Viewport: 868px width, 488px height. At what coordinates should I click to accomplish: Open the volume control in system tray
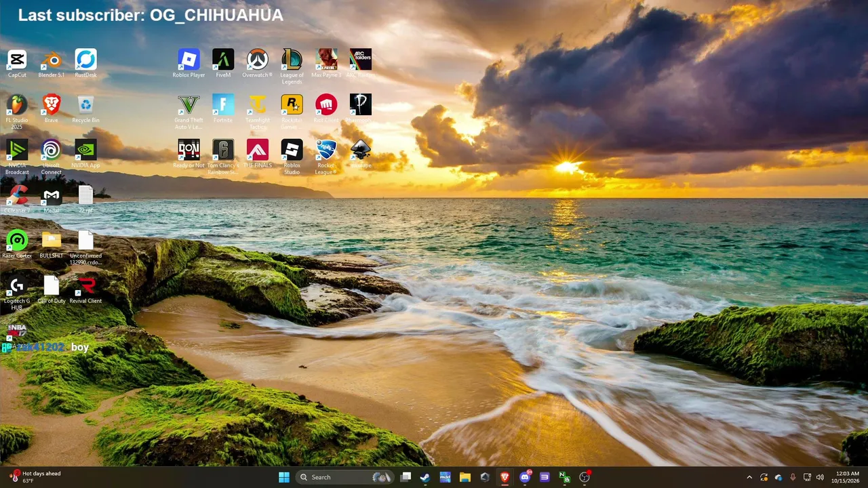pyautogui.click(x=821, y=477)
